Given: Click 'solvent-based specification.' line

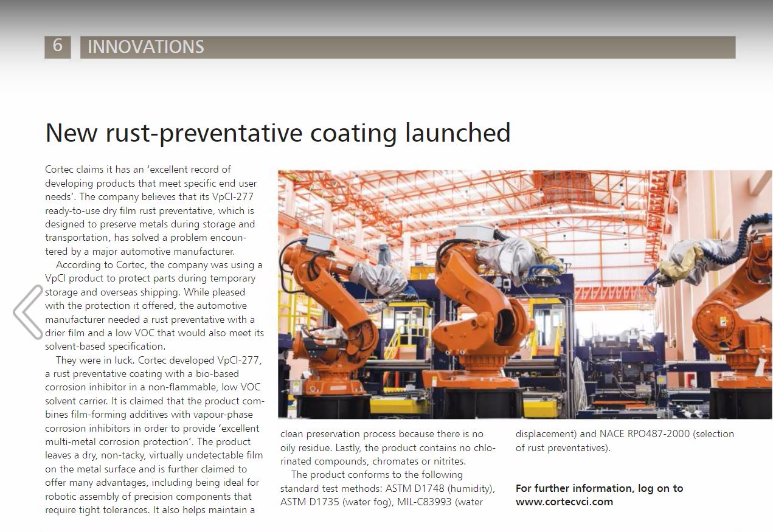Looking at the screenshot, I should coord(105,346).
